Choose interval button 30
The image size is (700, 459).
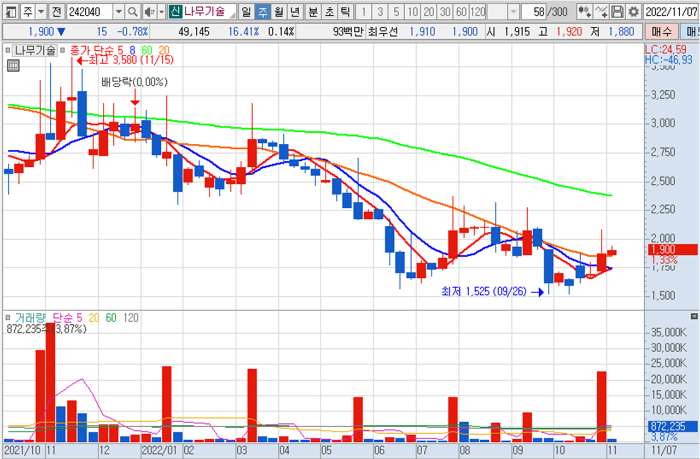[x=445, y=12]
